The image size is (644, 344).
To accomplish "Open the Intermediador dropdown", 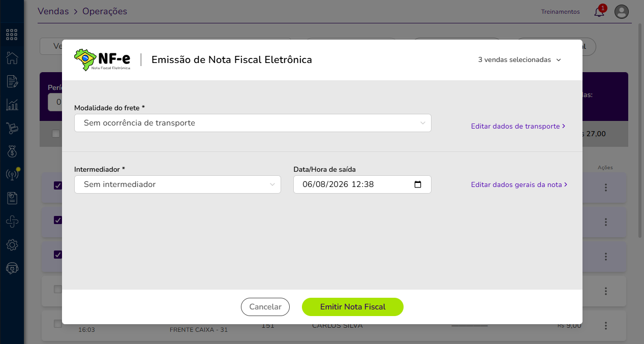I will click(177, 184).
